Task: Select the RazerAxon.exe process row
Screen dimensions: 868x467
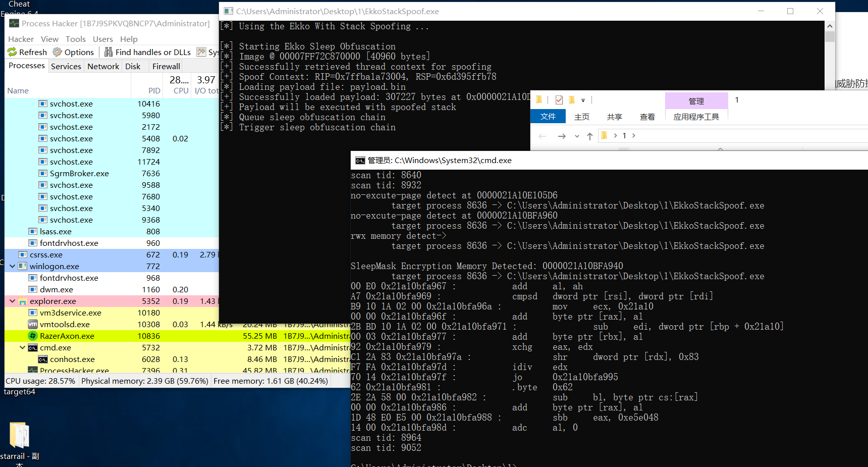Action: point(177,336)
